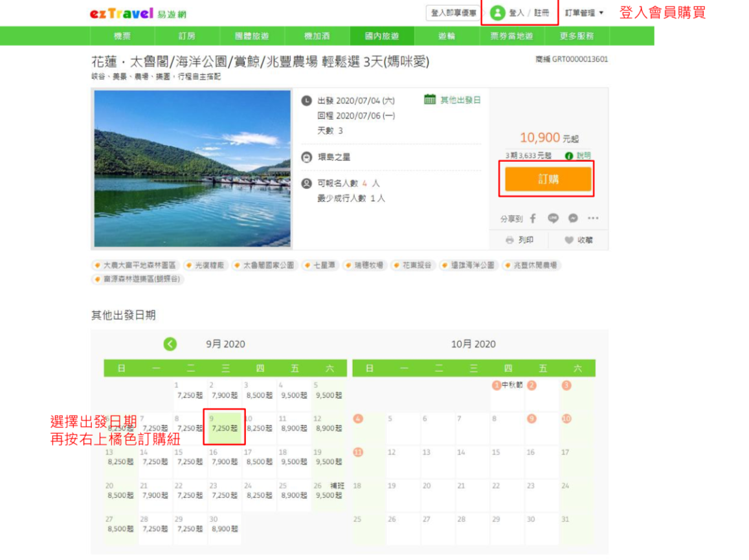
Task: Share trip via LINE icon
Action: pyautogui.click(x=553, y=218)
